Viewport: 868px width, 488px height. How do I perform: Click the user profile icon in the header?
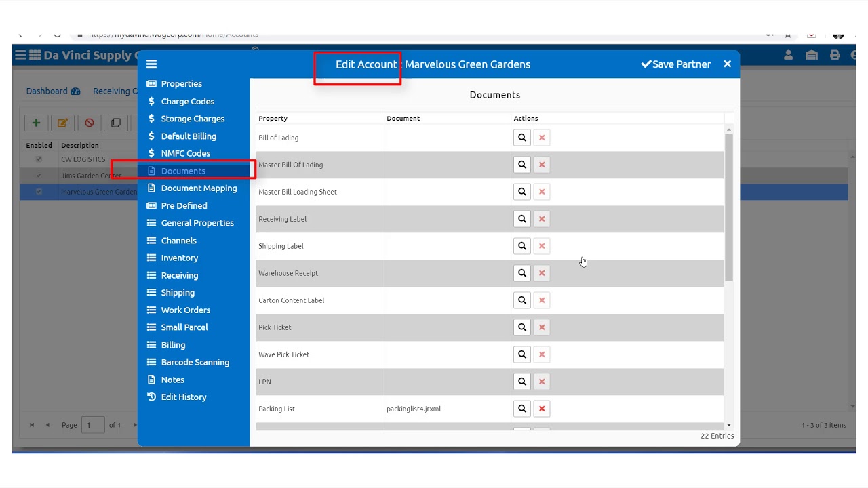pos(788,55)
